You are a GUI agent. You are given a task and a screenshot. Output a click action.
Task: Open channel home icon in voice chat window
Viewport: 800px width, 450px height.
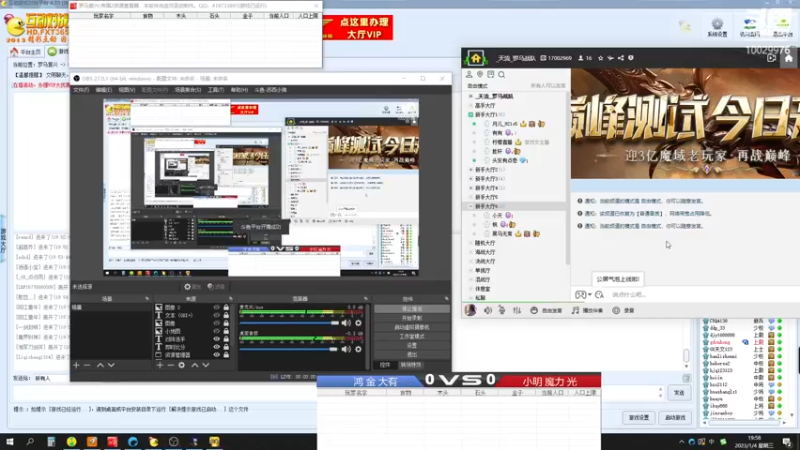476,58
